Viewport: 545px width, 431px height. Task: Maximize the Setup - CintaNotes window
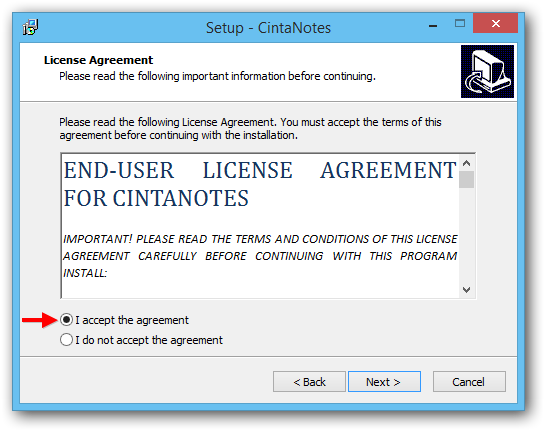click(x=459, y=24)
